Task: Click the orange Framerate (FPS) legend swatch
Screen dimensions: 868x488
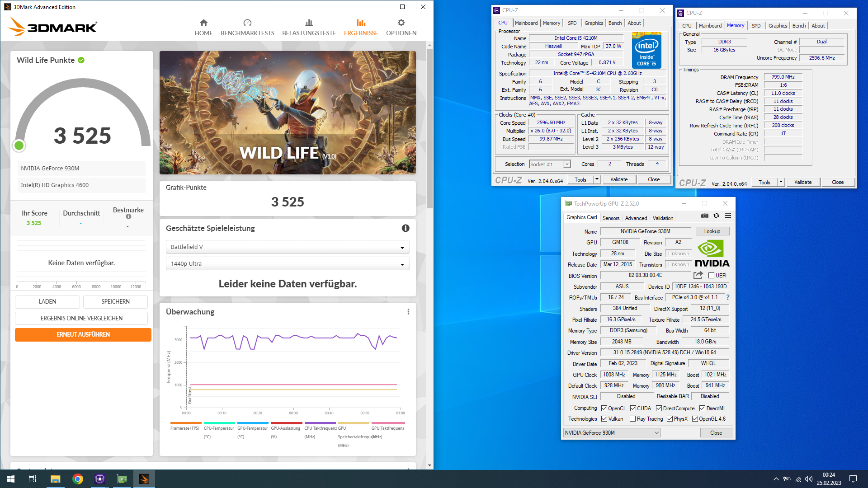Action: (186, 423)
